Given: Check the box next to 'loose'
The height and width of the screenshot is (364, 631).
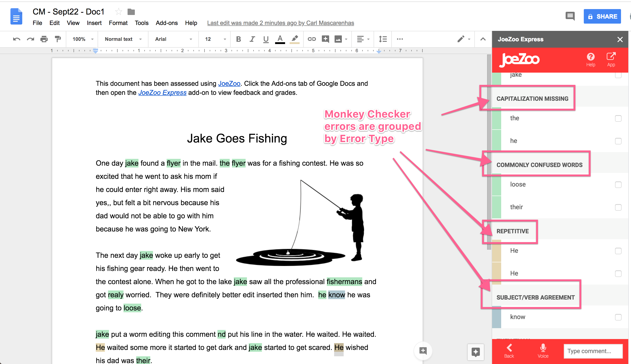Looking at the screenshot, I should [618, 185].
